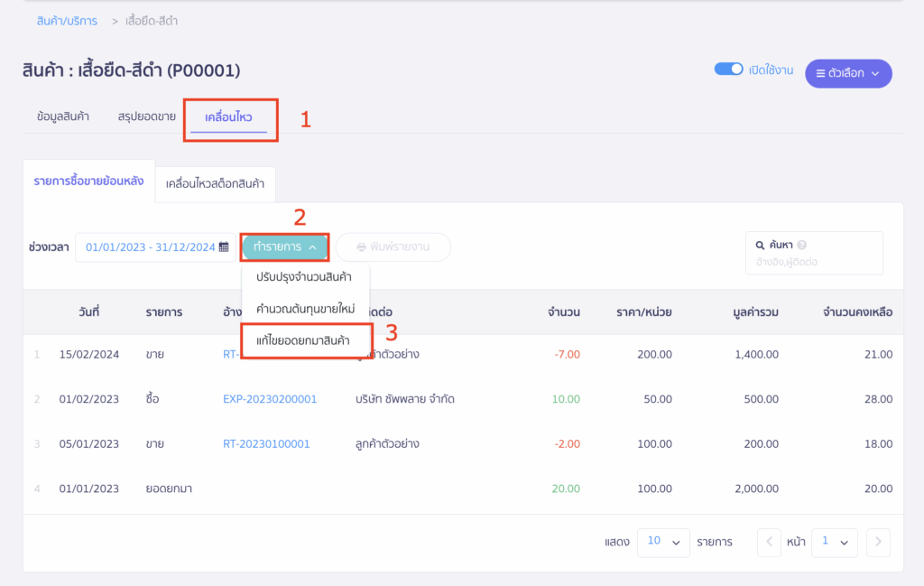Open the สรุปยอดขาย tab
The height and width of the screenshot is (586, 924).
click(146, 117)
